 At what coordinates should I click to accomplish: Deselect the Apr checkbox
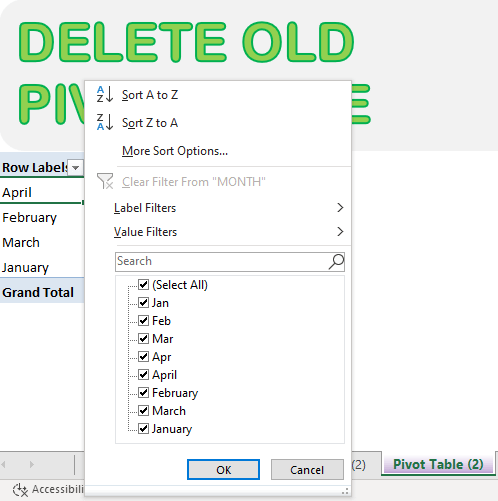143,357
